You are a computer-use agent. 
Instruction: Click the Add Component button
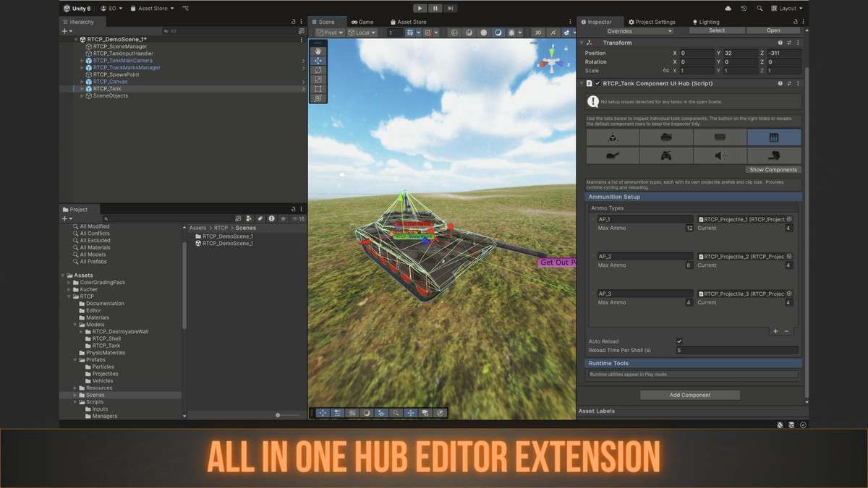(690, 395)
